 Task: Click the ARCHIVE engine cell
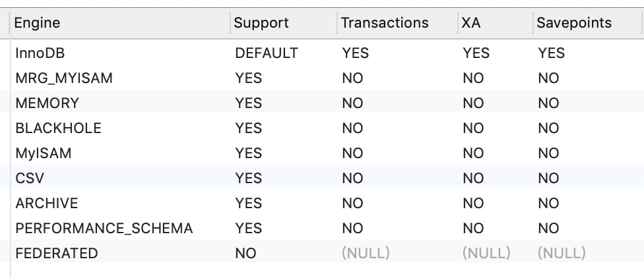[46, 204]
